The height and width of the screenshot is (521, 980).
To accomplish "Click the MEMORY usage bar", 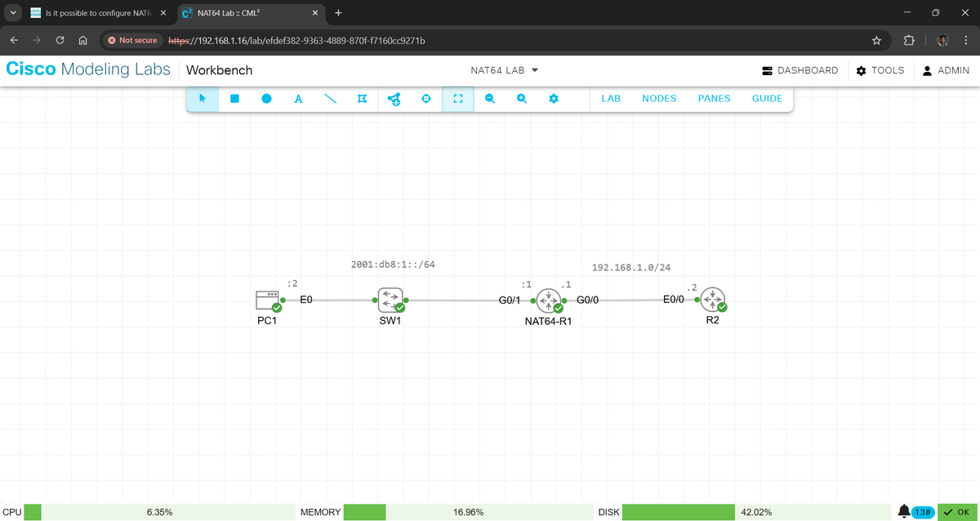I will point(468,512).
